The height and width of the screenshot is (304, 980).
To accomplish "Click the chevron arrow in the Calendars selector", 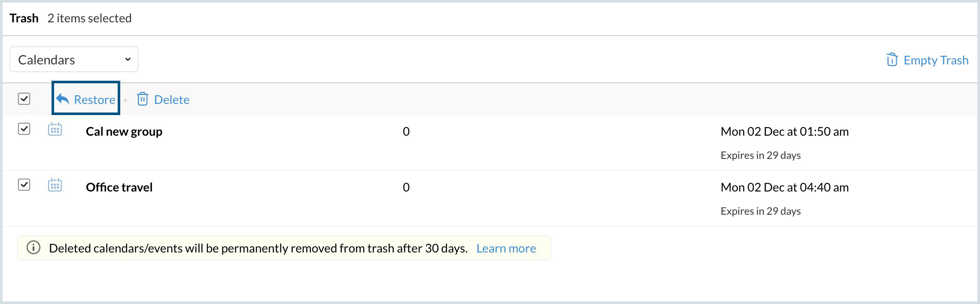I will pos(128,59).
